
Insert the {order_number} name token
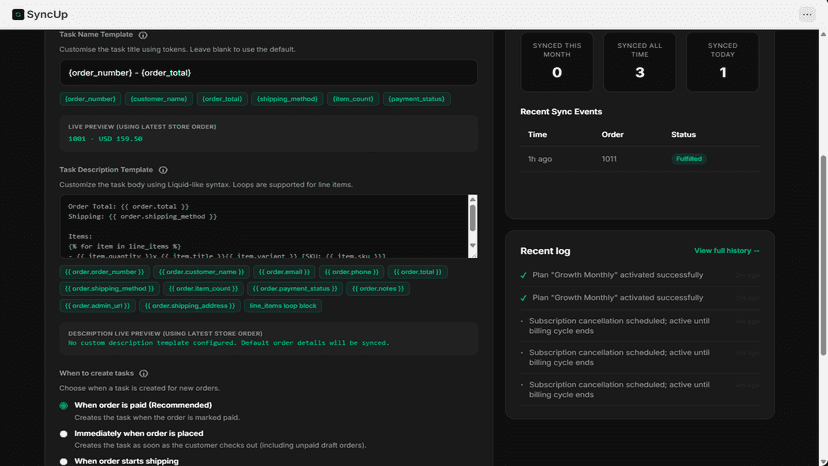(90, 99)
